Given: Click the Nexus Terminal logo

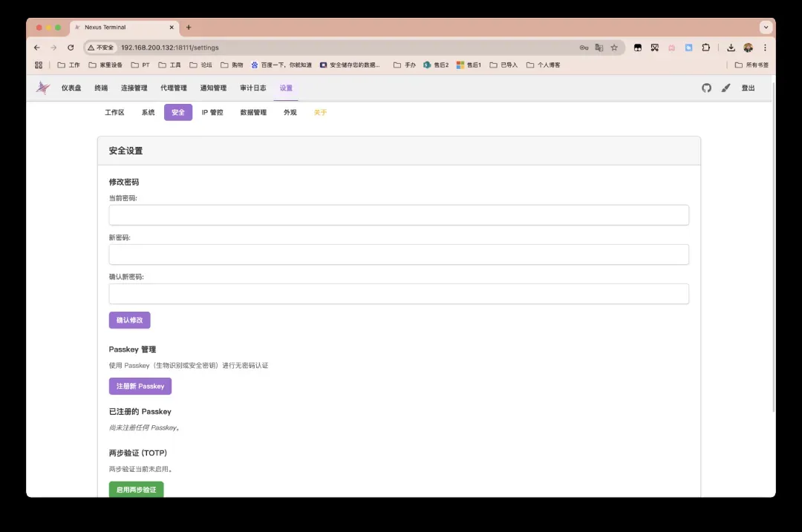Looking at the screenshot, I should click(x=43, y=88).
